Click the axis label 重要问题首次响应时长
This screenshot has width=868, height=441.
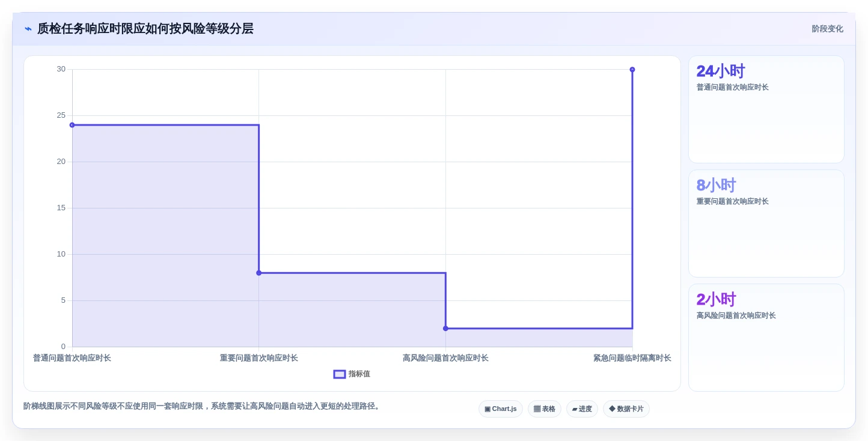(259, 358)
